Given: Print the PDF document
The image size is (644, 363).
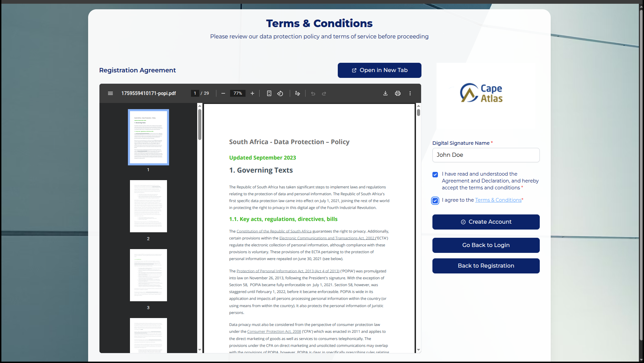Looking at the screenshot, I should 398,93.
